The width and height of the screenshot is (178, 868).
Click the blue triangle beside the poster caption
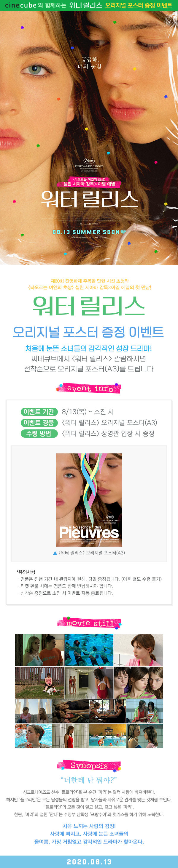55,553
